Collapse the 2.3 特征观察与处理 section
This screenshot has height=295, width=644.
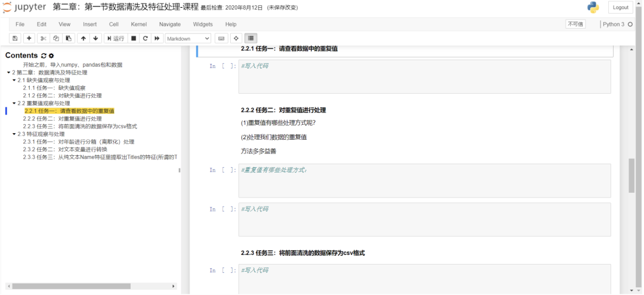[x=14, y=134]
